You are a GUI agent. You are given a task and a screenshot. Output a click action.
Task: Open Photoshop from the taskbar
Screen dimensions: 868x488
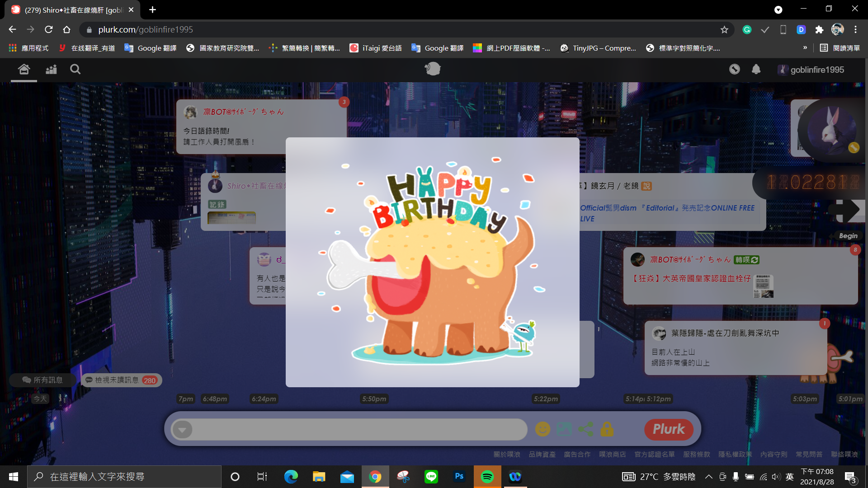(459, 477)
